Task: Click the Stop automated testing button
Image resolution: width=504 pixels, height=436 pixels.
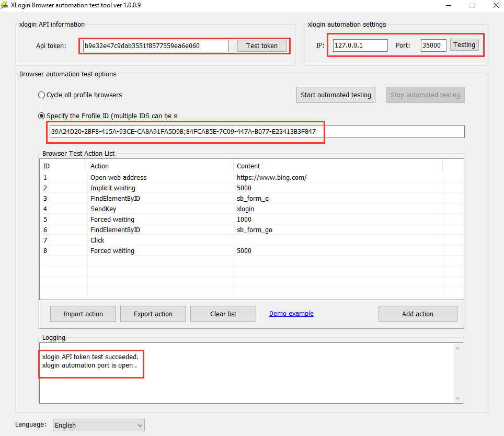Action: coord(425,95)
